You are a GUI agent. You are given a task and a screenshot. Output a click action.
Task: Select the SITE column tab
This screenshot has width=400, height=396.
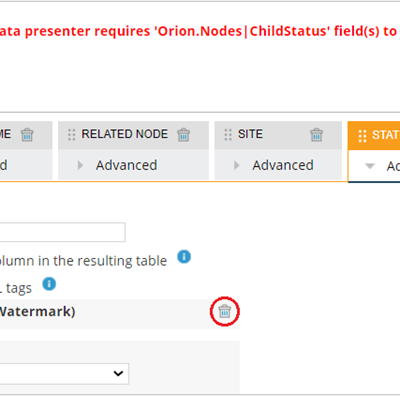(278, 135)
